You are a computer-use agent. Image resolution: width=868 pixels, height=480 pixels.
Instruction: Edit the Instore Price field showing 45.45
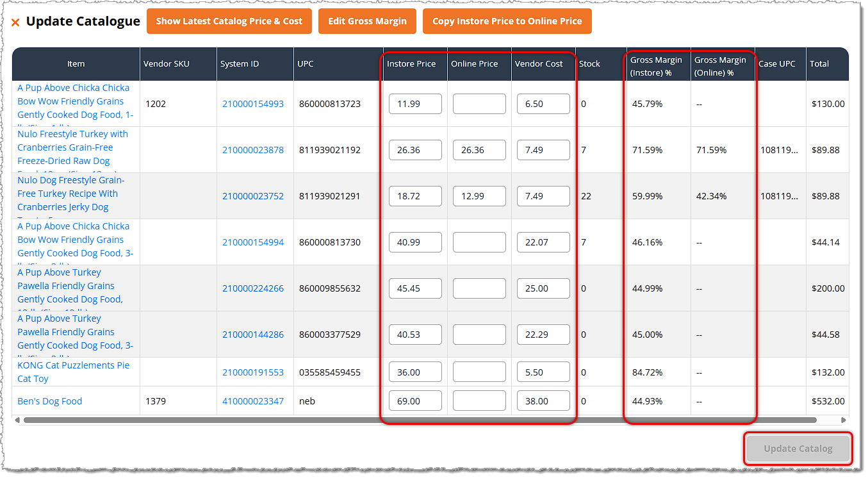click(415, 288)
